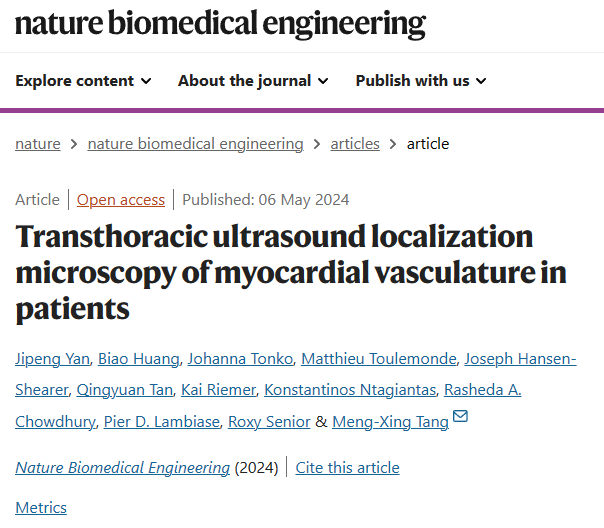Open the About the journal menu
The image size is (604, 528).
point(253,81)
